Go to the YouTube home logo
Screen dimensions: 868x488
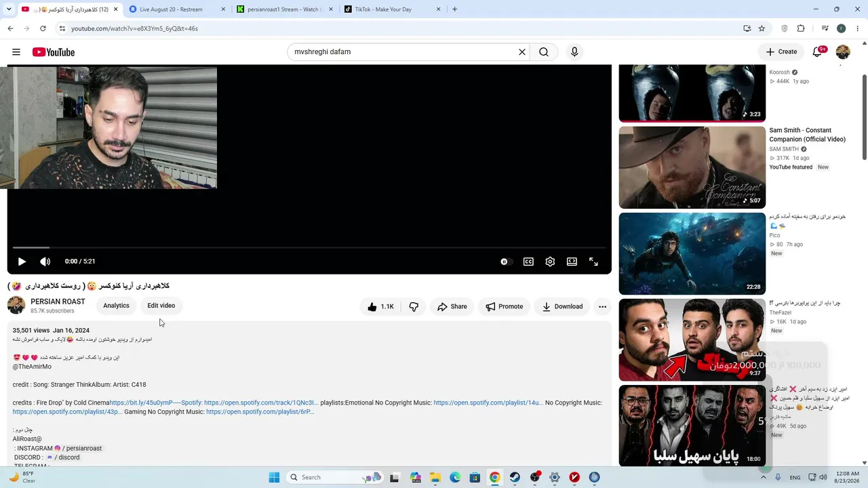(x=53, y=52)
